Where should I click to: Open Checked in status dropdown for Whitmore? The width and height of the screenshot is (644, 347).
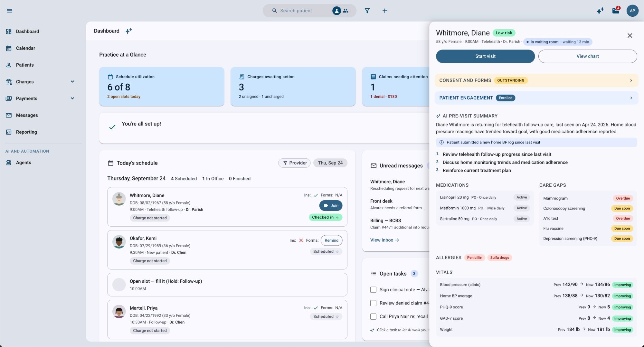[325, 217]
